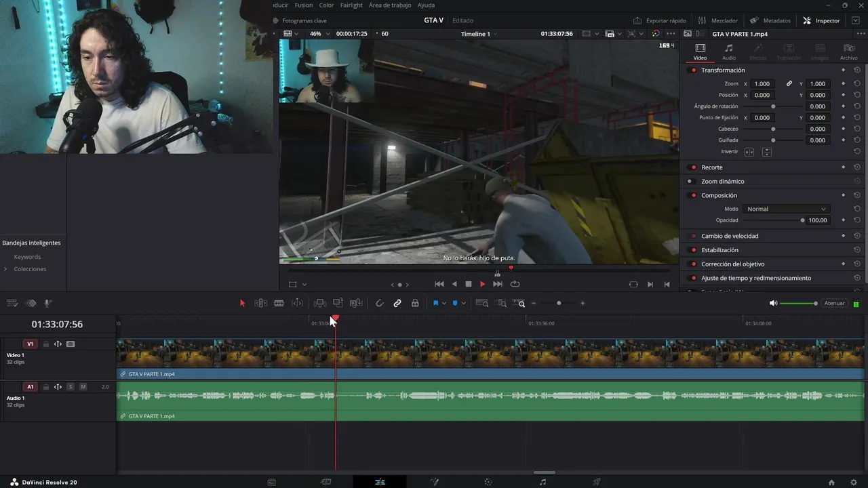This screenshot has height=488, width=868.
Task: Open the Ayuda menu
Action: [x=426, y=5]
